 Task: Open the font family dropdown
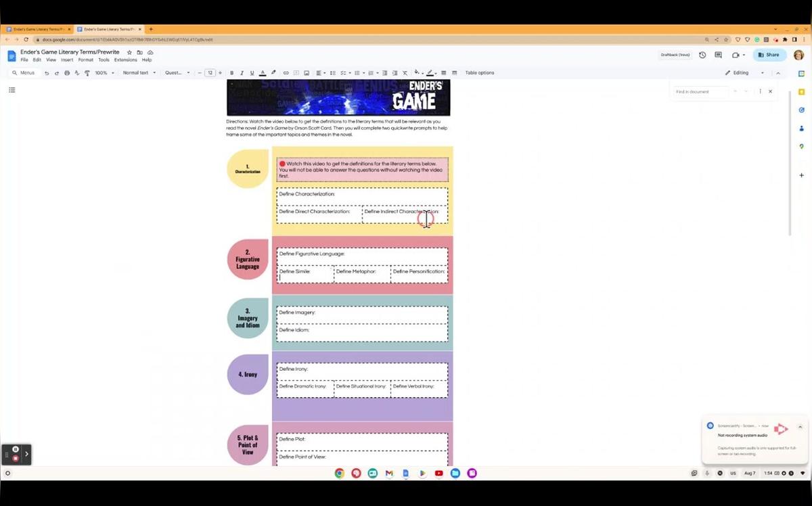click(x=177, y=73)
